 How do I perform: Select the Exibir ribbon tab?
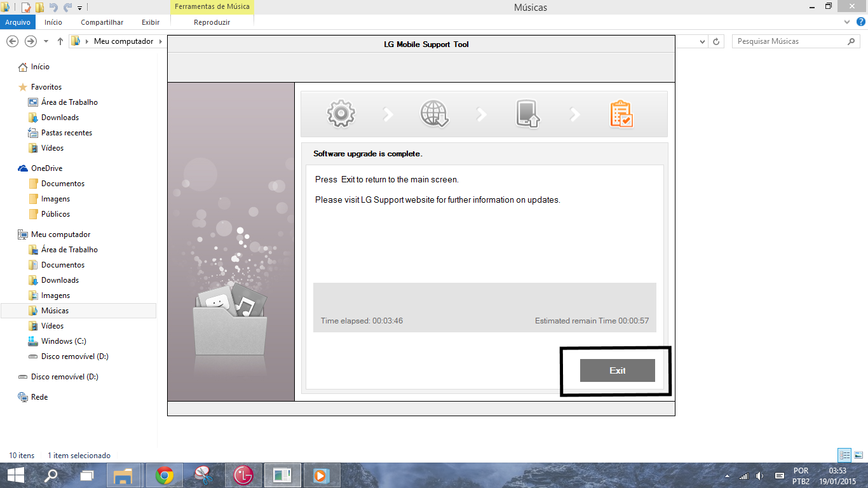click(x=151, y=22)
